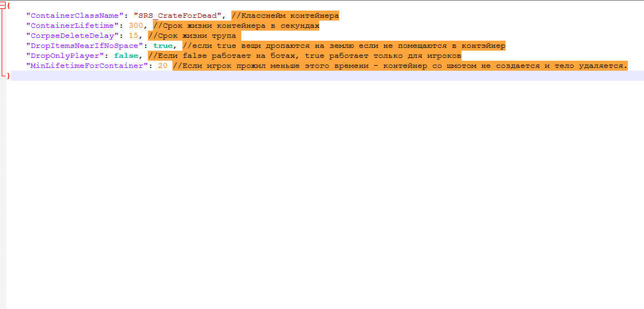Click the ContainerLifetime value 300

[x=136, y=26]
